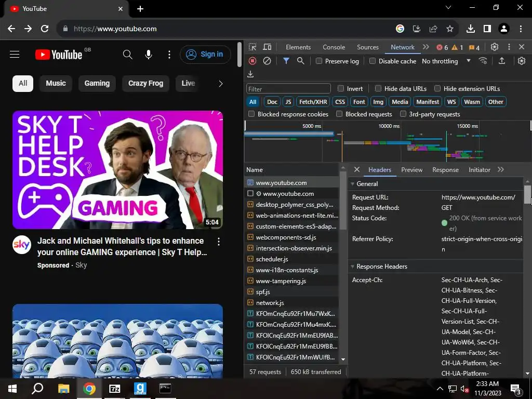
Task: Open network conditions wifi icon
Action: (483, 61)
